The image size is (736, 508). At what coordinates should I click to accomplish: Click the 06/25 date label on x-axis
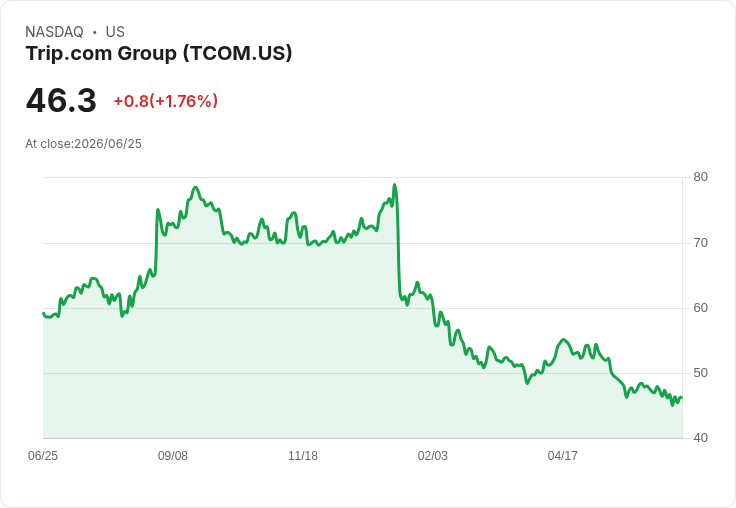pyautogui.click(x=43, y=455)
